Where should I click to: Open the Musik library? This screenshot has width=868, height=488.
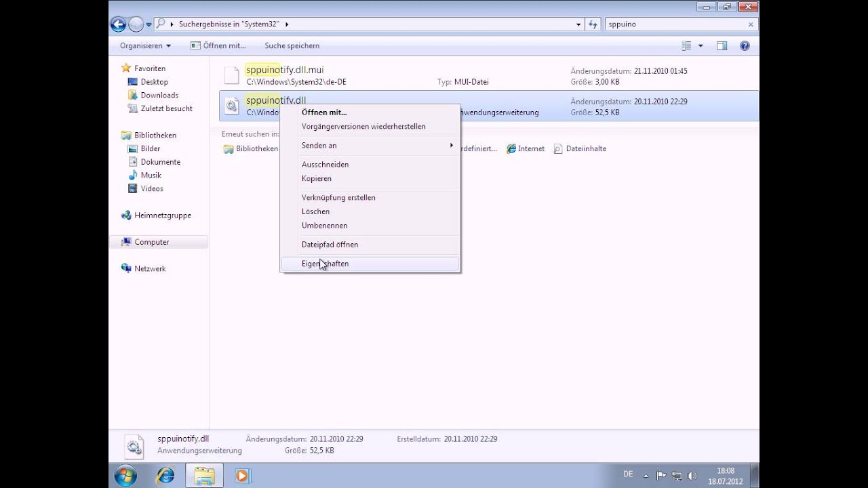[151, 175]
